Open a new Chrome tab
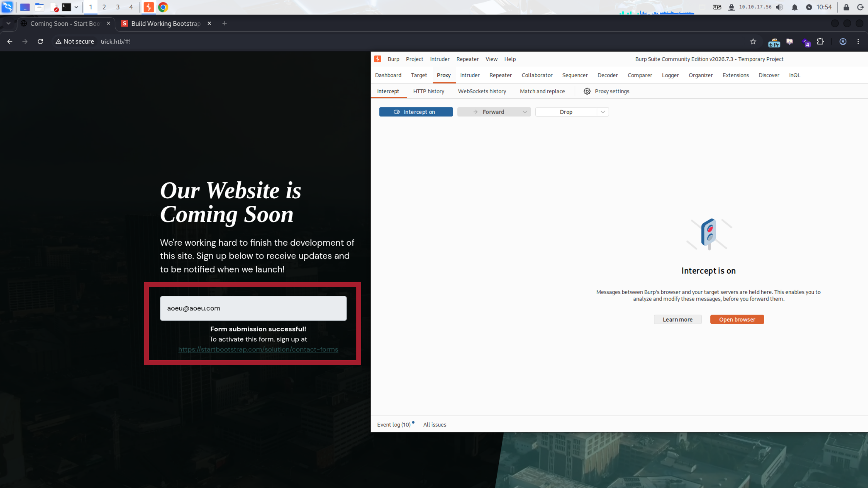 pos(224,23)
